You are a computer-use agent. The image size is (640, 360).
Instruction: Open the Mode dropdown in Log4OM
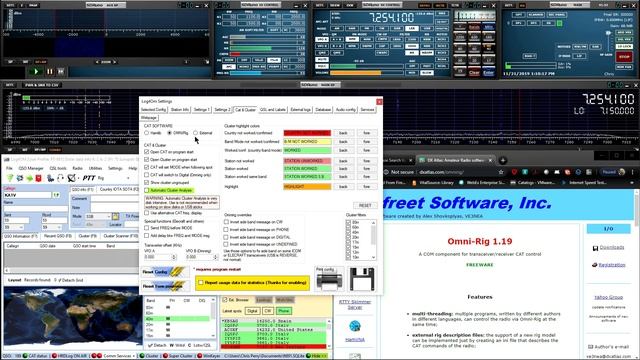pyautogui.click(x=109, y=216)
